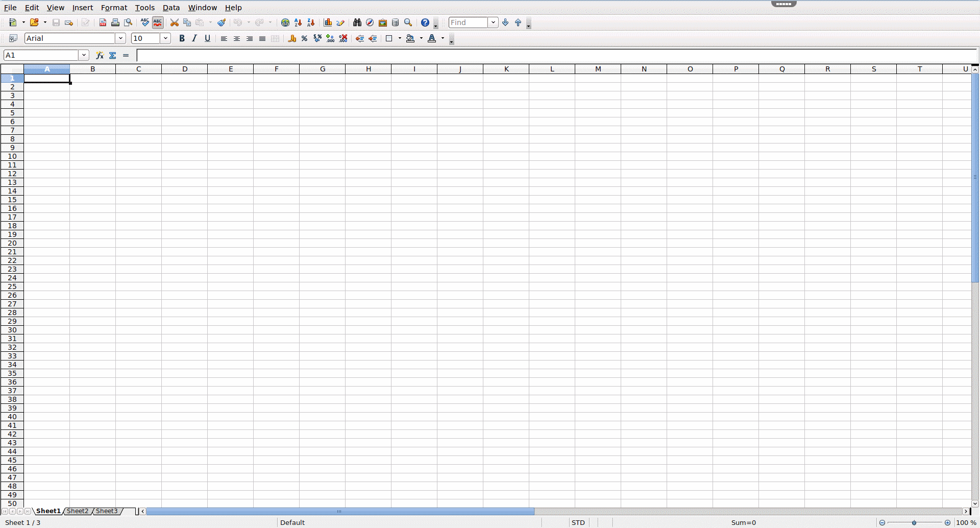Insert a chart using the chart icon
Image resolution: width=980 pixels, height=528 pixels.
(x=328, y=22)
